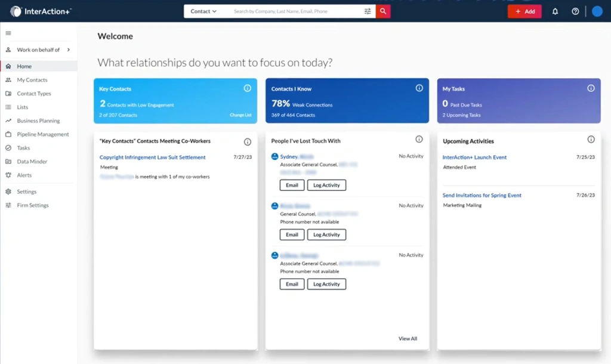Open Business Planning section
Screen dimensions: 611x364
[x=38, y=121]
